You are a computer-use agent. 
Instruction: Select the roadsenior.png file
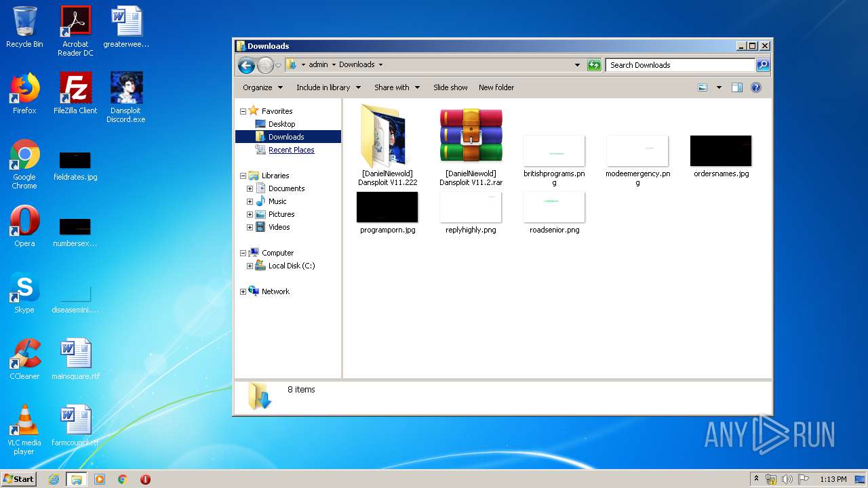(x=554, y=212)
